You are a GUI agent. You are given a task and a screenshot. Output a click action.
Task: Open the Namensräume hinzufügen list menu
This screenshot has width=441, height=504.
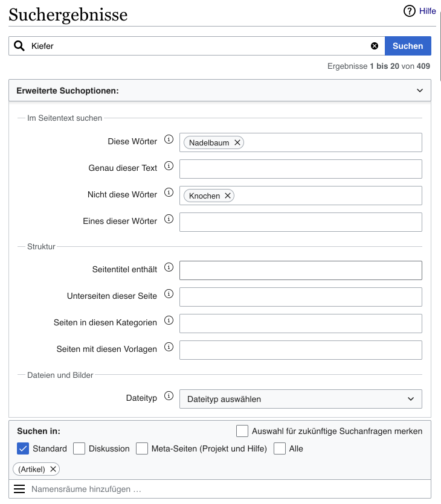click(19, 489)
